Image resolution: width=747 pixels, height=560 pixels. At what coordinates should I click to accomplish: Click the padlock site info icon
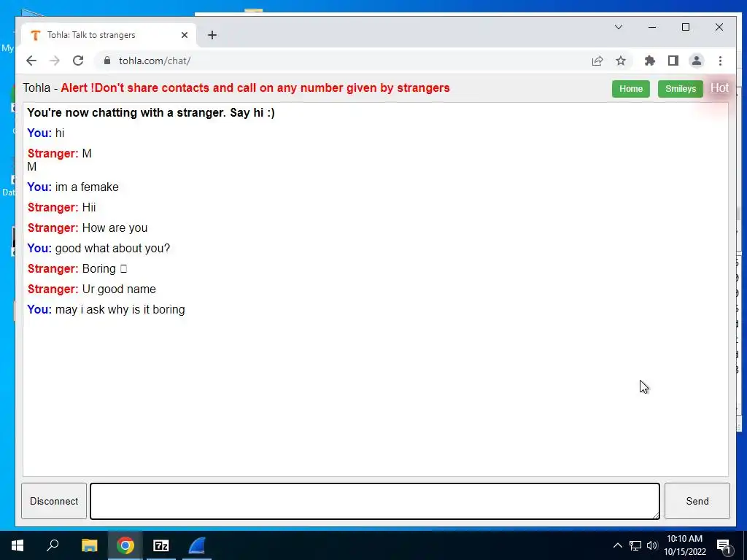(107, 61)
